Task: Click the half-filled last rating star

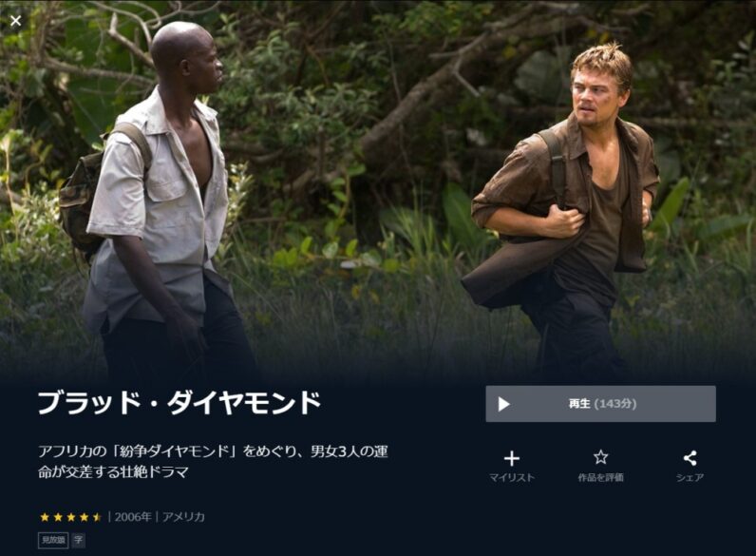Action: tap(97, 517)
